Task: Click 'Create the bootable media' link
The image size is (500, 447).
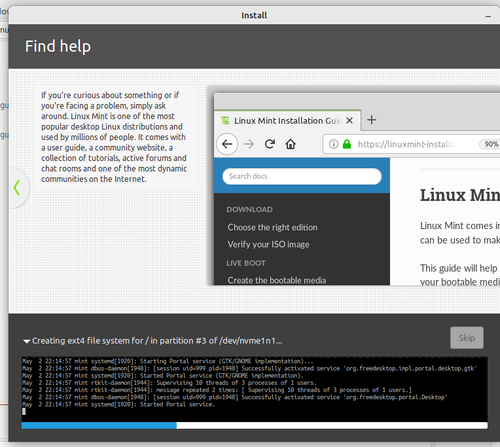Action: pos(277,280)
